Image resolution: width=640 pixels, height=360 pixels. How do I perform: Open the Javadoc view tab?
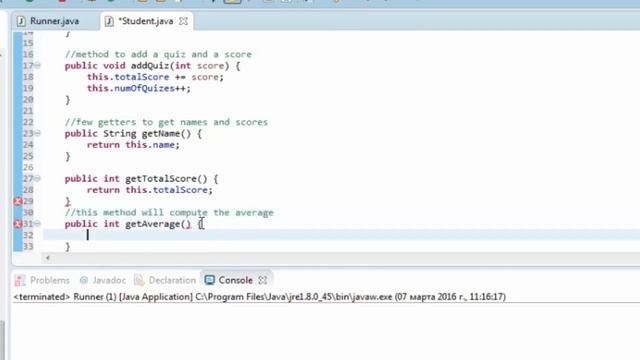tap(103, 280)
